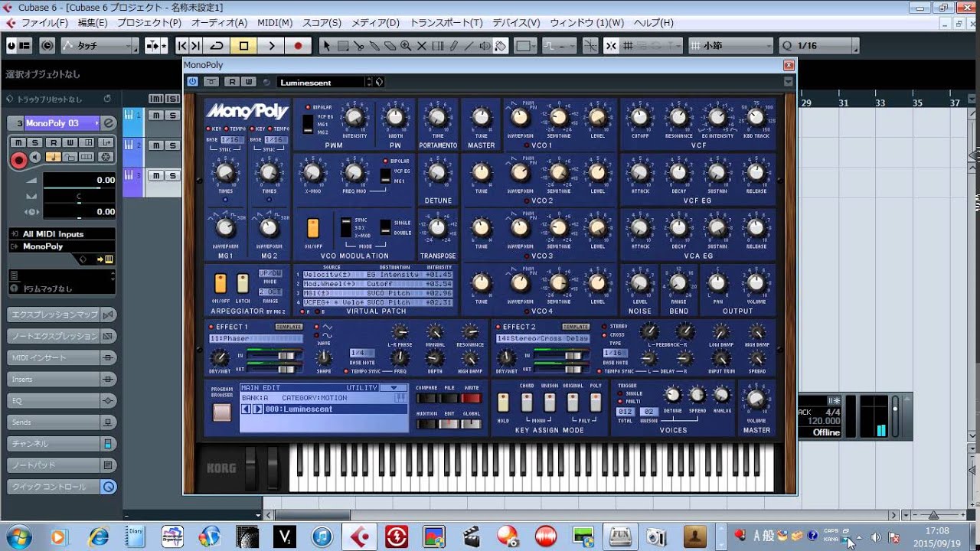Select the Play speaker tool
The height and width of the screenshot is (551, 980).
[x=484, y=46]
